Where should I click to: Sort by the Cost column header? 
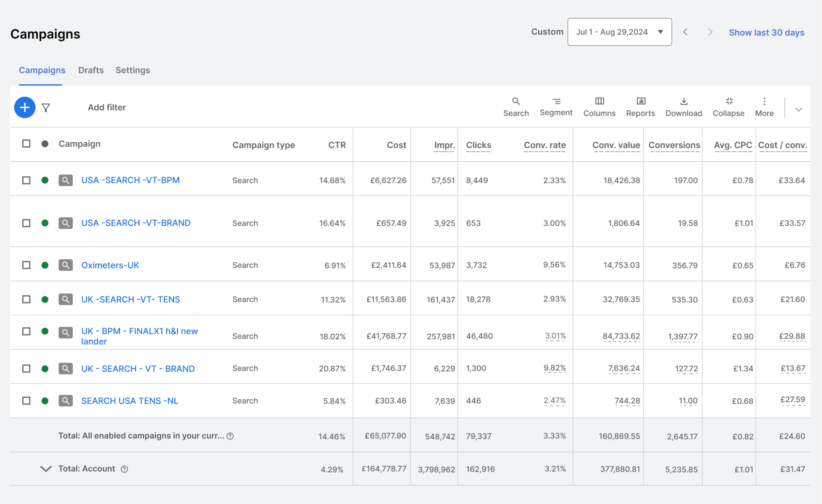tap(396, 145)
